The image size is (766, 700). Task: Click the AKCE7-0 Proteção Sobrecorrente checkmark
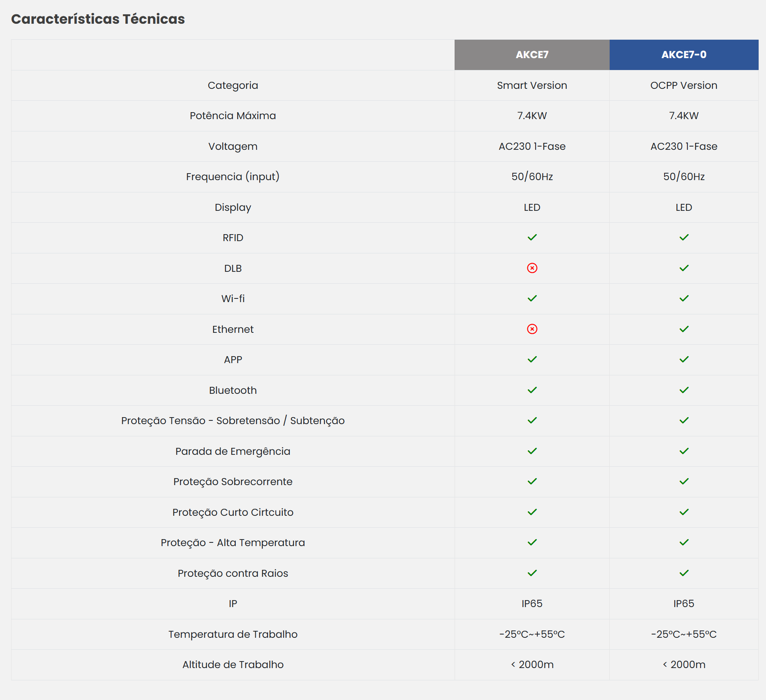684,481
